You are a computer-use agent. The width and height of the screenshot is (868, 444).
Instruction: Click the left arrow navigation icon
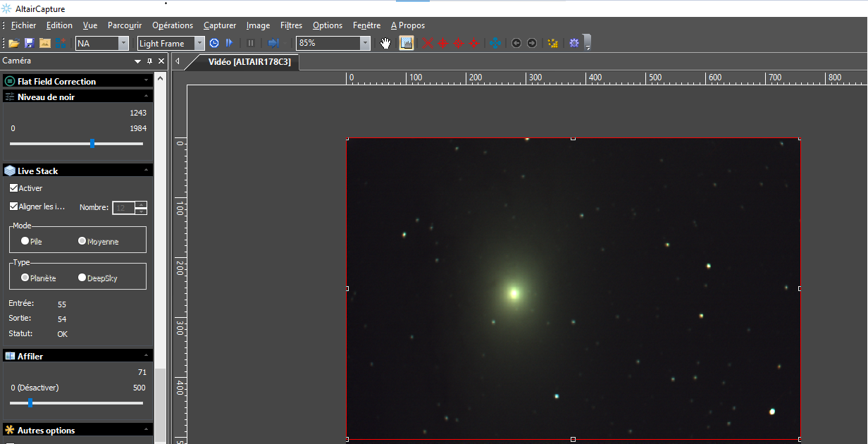[x=516, y=43]
